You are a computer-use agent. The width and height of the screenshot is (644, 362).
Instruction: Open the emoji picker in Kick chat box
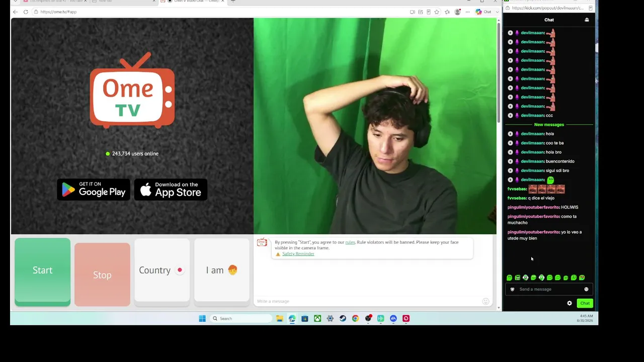click(586, 289)
